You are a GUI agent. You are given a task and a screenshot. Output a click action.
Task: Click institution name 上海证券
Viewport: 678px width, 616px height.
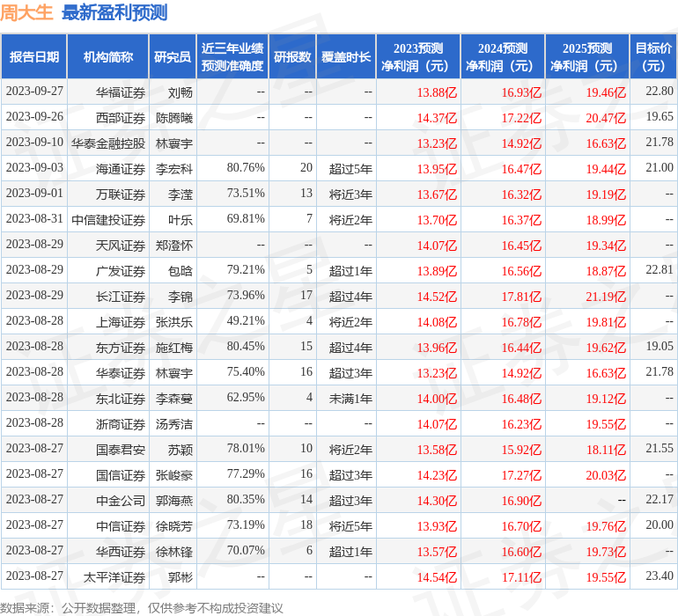point(121,322)
